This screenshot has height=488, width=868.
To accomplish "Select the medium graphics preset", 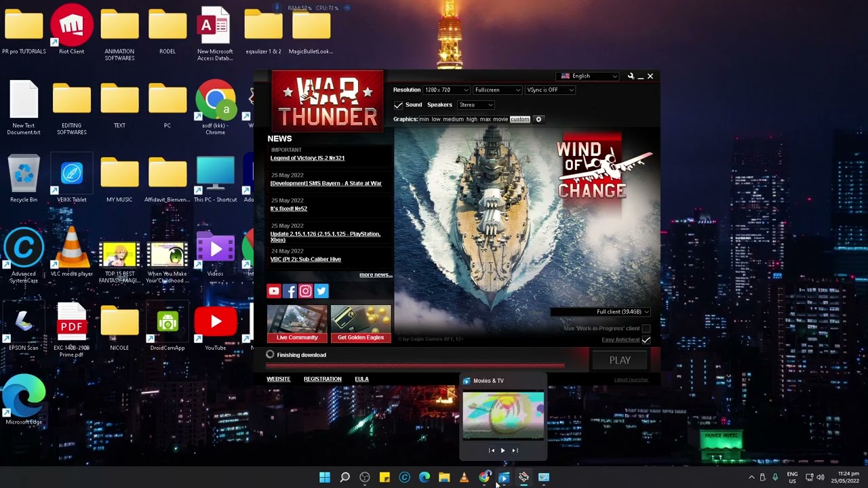I will [453, 119].
